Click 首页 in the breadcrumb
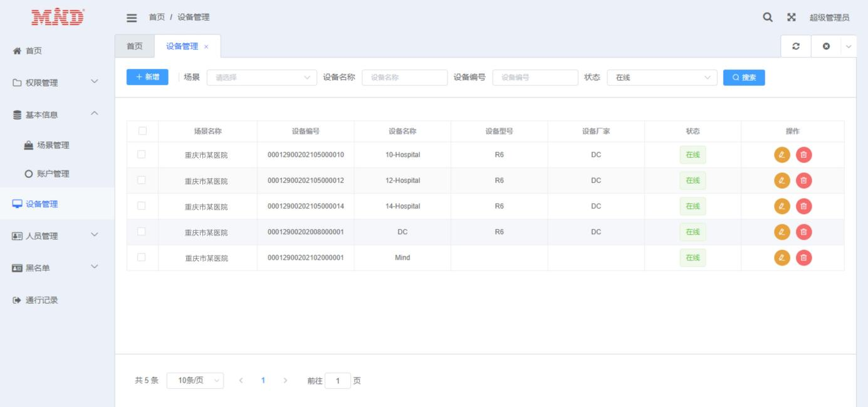This screenshot has width=868, height=407. click(x=157, y=18)
